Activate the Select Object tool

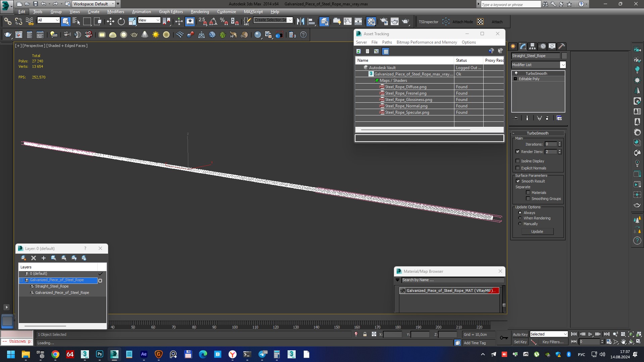pyautogui.click(x=66, y=22)
